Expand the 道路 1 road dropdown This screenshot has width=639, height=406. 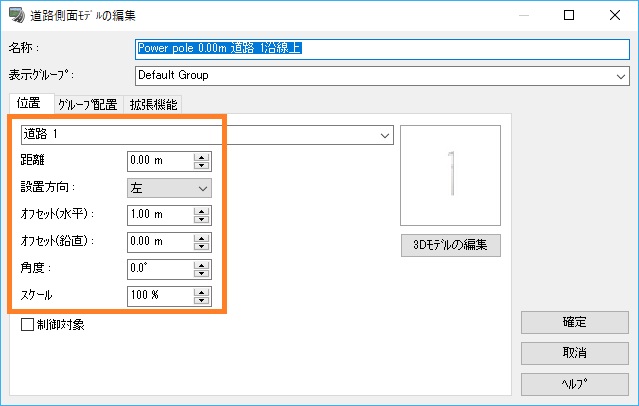point(207,135)
